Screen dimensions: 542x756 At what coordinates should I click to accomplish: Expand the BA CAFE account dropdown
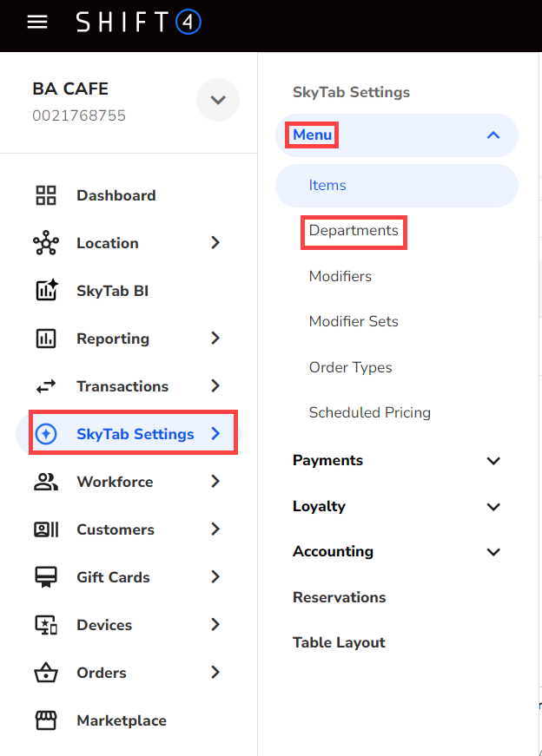(218, 100)
